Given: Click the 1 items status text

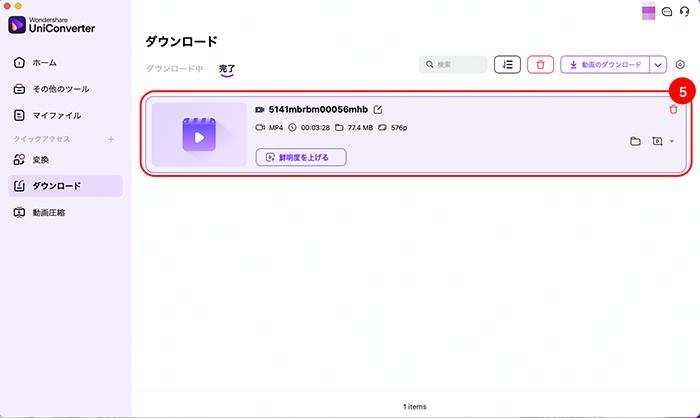Looking at the screenshot, I should pyautogui.click(x=414, y=406).
